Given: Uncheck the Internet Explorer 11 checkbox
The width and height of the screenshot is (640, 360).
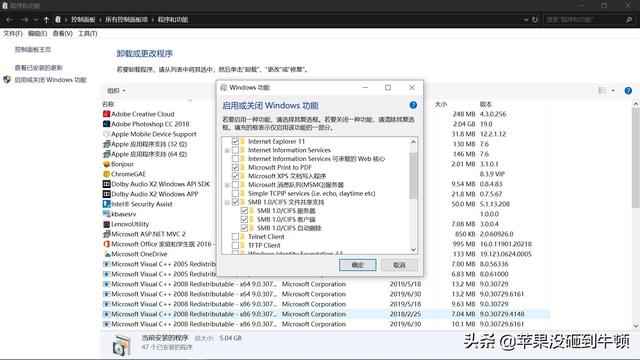Looking at the screenshot, I should (236, 141).
